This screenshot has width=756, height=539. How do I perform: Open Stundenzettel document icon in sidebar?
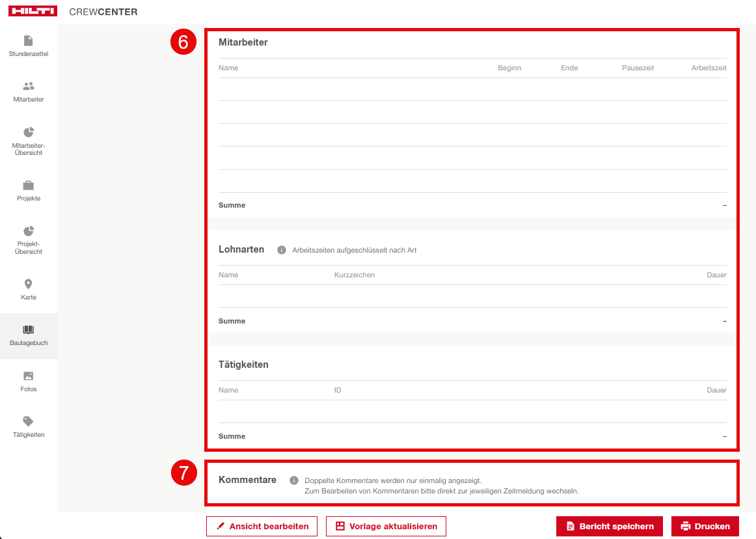(28, 41)
